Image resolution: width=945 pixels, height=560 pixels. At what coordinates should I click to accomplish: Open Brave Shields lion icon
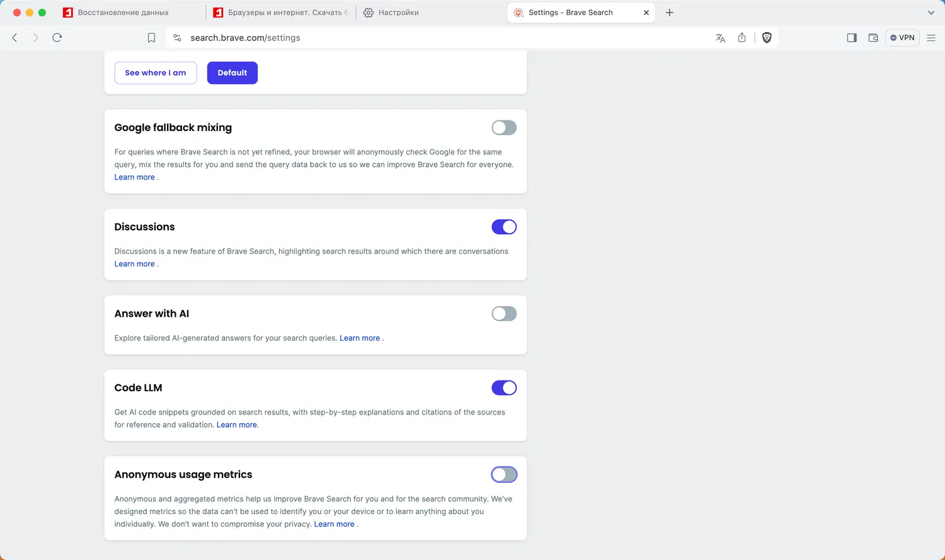pyautogui.click(x=767, y=38)
